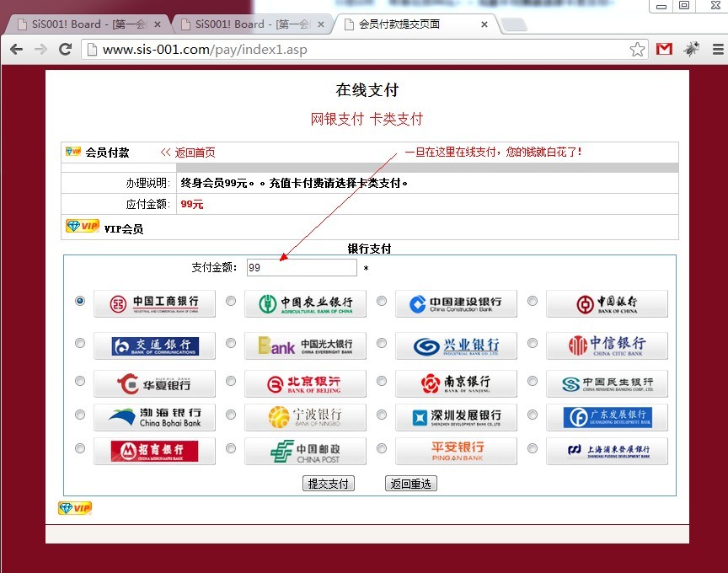This screenshot has height=573, width=728.
Task: Select the 华夏银行 radio button
Action: pos(80,381)
